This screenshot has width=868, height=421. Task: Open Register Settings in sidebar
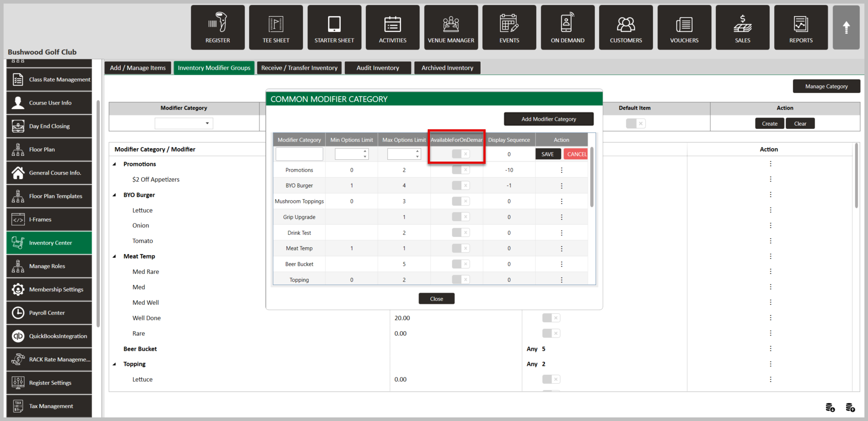(49, 383)
